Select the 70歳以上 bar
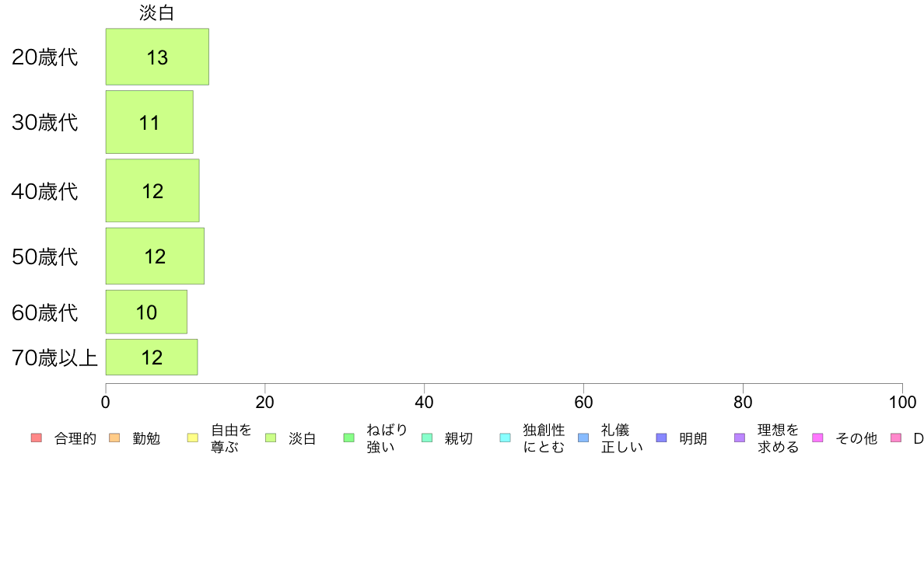This screenshot has height=572, width=924. tap(152, 357)
